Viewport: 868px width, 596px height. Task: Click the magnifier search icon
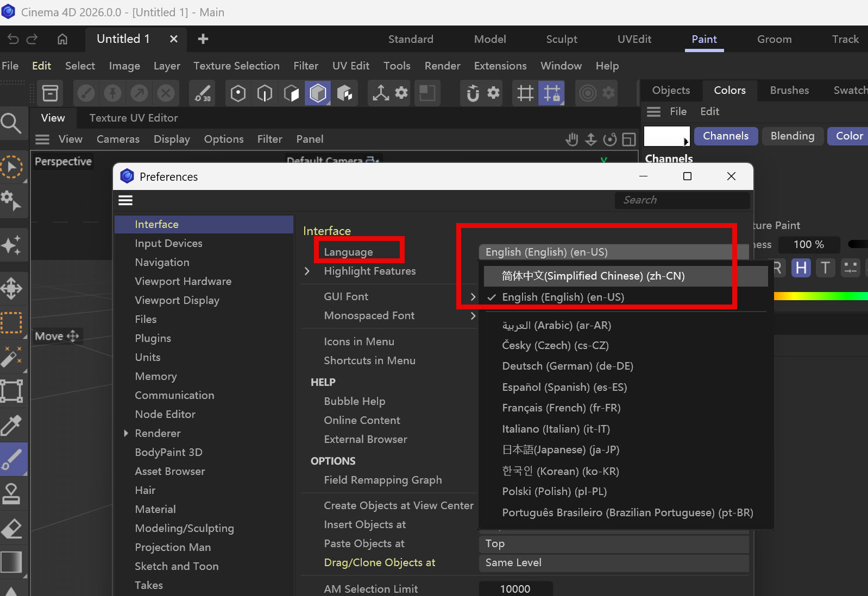(x=11, y=124)
